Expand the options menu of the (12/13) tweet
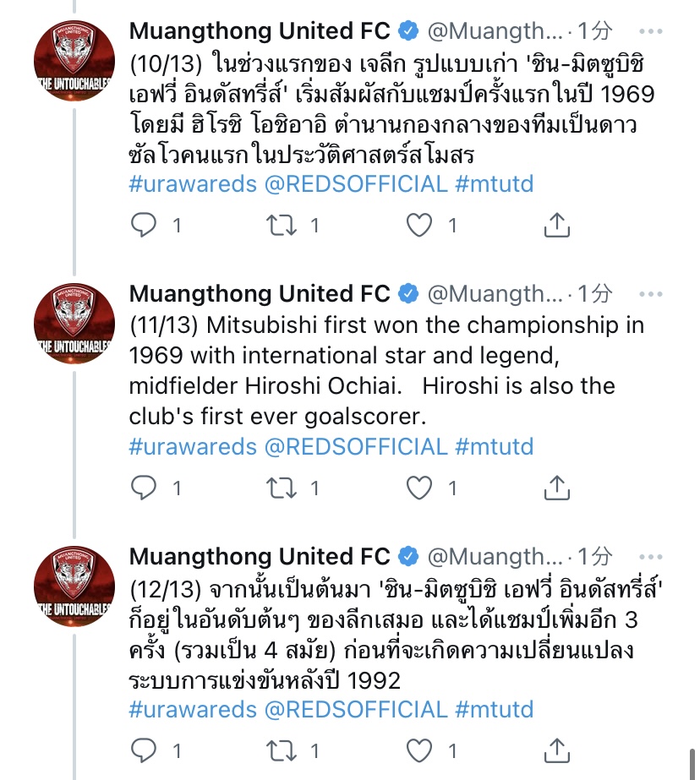The width and height of the screenshot is (700, 780). (x=650, y=557)
